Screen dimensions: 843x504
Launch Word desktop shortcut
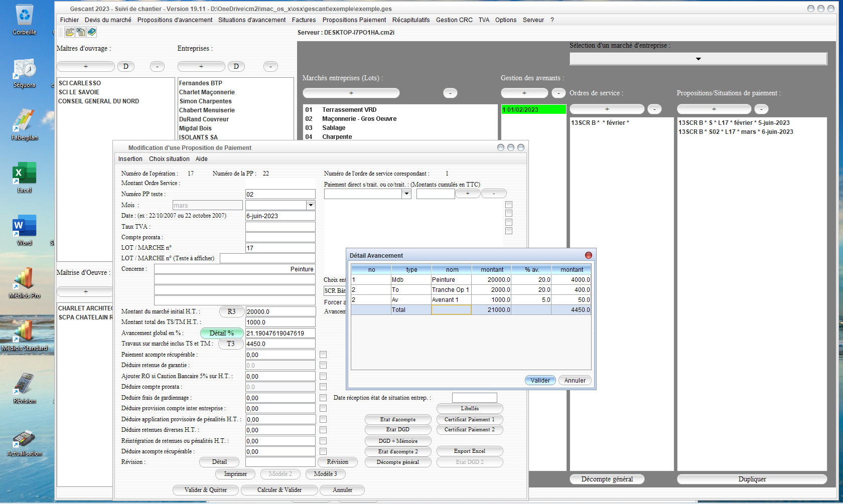coord(25,231)
